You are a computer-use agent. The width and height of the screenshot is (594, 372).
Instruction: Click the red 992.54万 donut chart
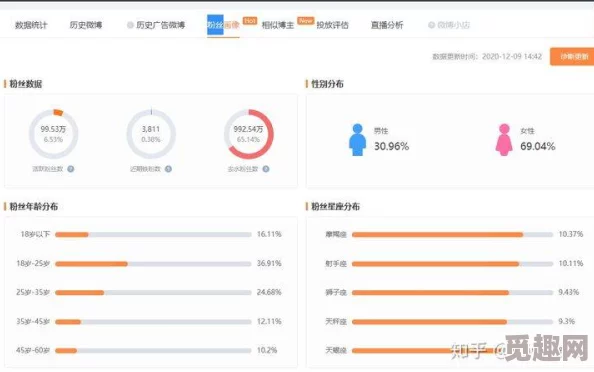coord(249,134)
